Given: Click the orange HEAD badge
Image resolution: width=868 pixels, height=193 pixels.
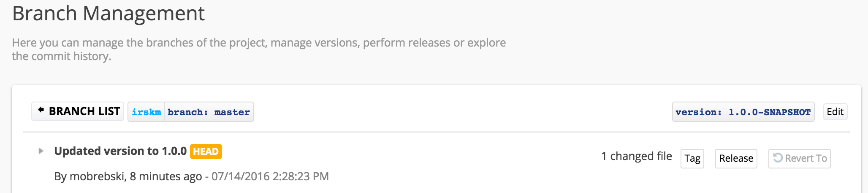Looking at the screenshot, I should pyautogui.click(x=206, y=152).
